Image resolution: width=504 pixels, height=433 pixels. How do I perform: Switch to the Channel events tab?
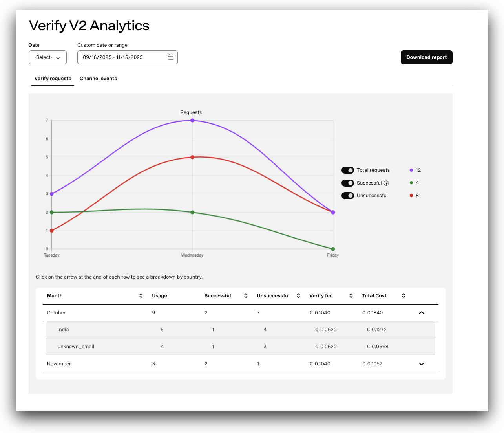pyautogui.click(x=98, y=78)
